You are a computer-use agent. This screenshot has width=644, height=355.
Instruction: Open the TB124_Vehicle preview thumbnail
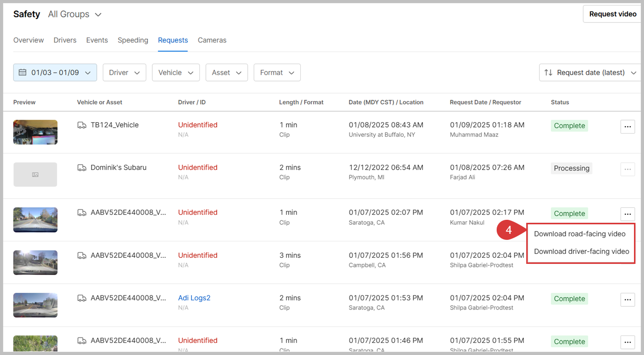[35, 132]
